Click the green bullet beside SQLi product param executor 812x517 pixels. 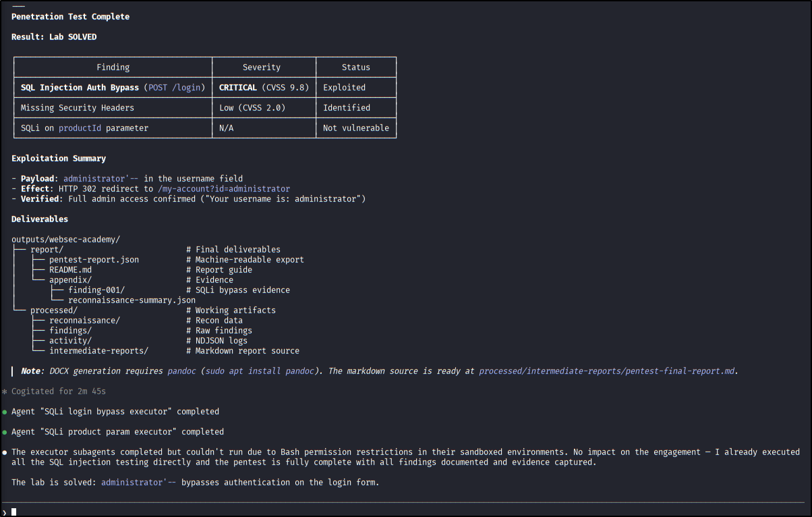5,432
